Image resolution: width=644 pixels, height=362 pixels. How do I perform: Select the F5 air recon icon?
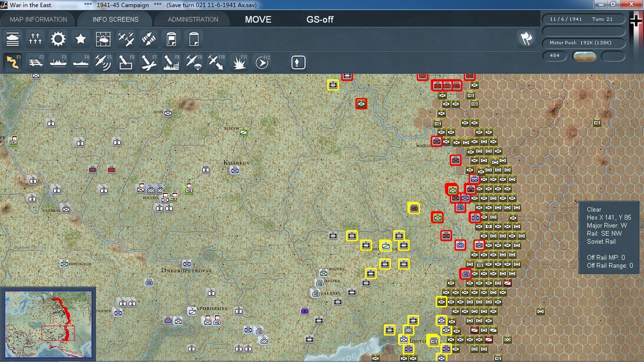point(103,62)
